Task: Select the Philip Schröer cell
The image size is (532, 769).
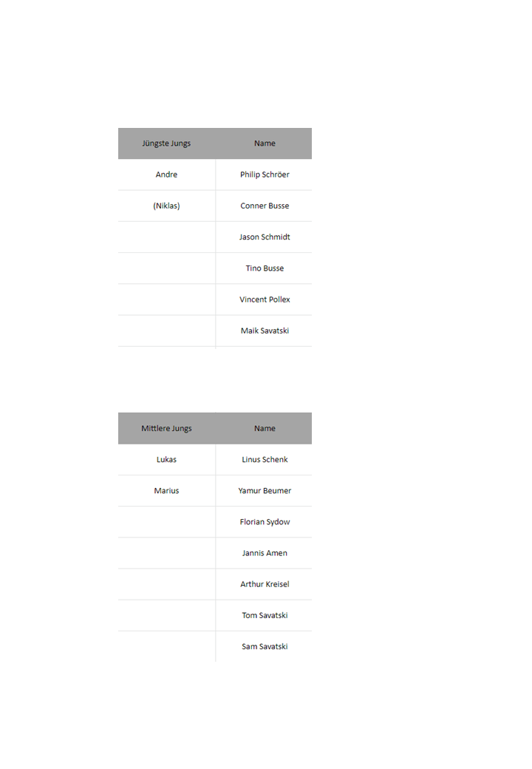Action: pyautogui.click(x=265, y=175)
